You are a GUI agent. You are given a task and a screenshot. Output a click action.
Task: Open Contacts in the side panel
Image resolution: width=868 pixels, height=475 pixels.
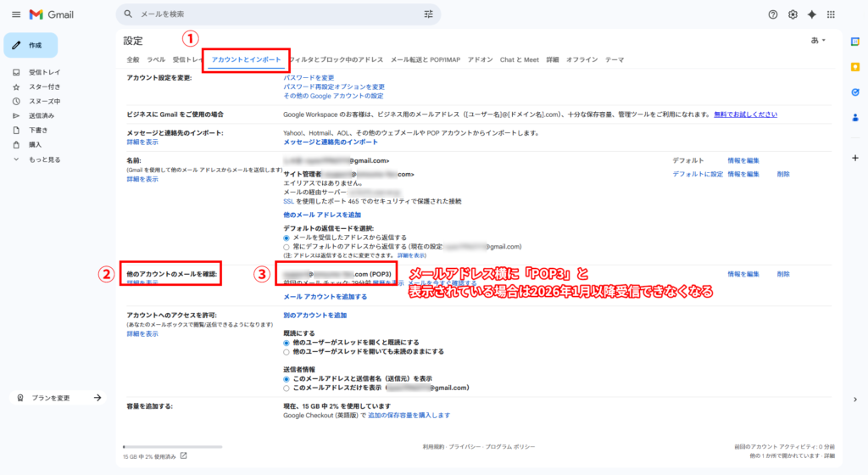click(x=855, y=118)
